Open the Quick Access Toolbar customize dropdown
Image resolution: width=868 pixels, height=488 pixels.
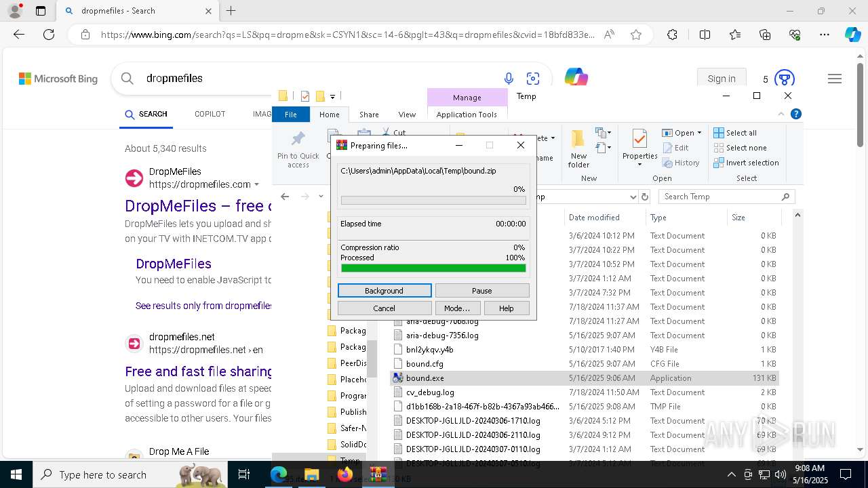coord(332,97)
